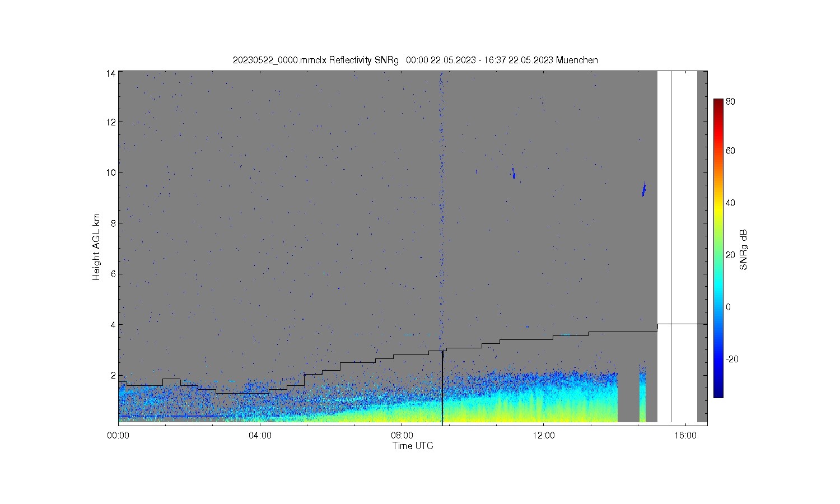This screenshot has height=504, width=840.
Task: Click the 'Time UTC' axis label
Action: [413, 446]
